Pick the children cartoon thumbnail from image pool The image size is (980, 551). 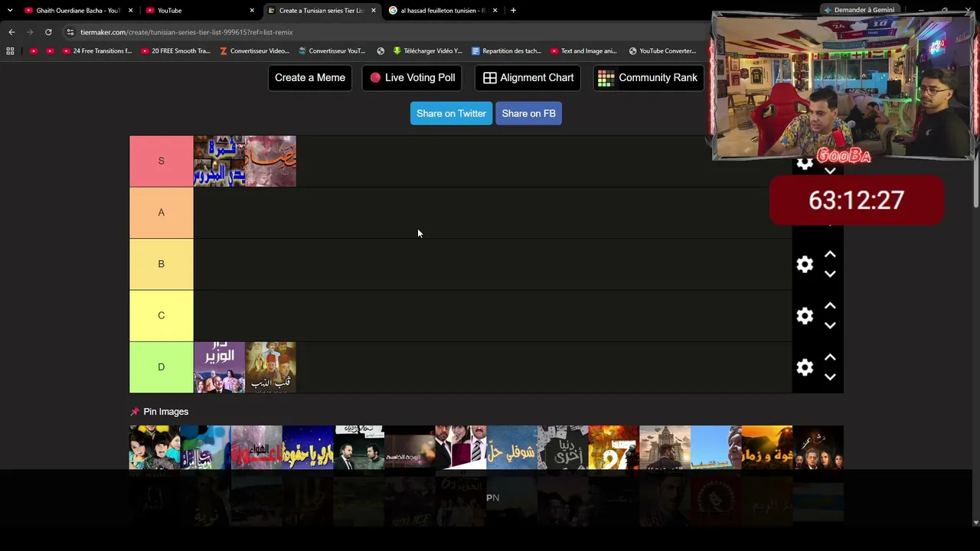pos(155,448)
